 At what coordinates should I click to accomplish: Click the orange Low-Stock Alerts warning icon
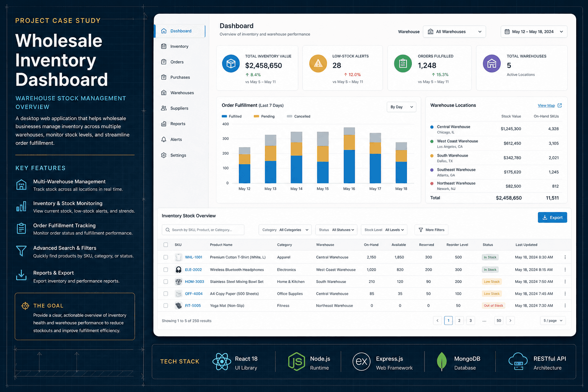click(x=318, y=64)
